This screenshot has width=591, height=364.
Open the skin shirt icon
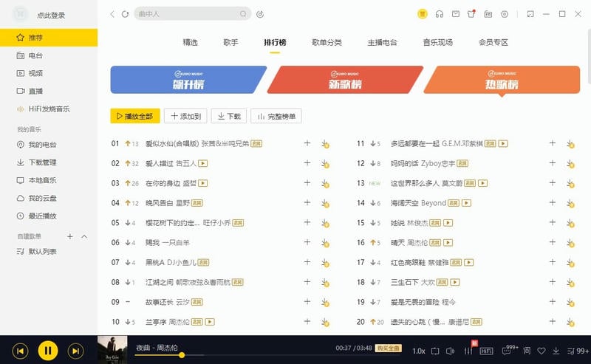[x=471, y=14]
